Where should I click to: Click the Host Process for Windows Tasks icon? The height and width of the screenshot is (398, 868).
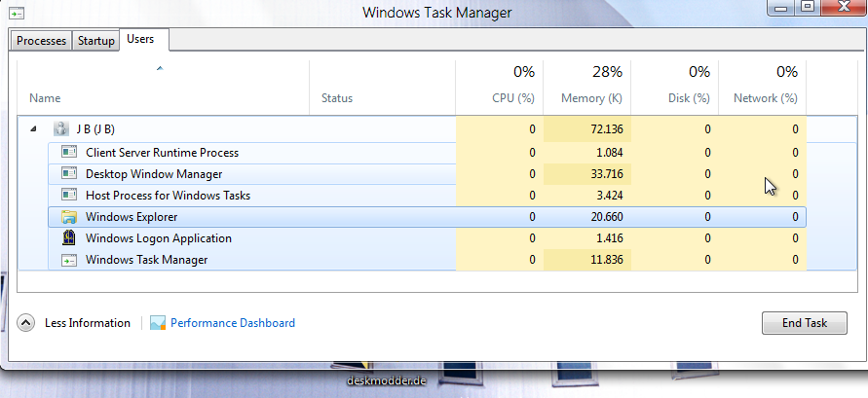[x=68, y=196]
